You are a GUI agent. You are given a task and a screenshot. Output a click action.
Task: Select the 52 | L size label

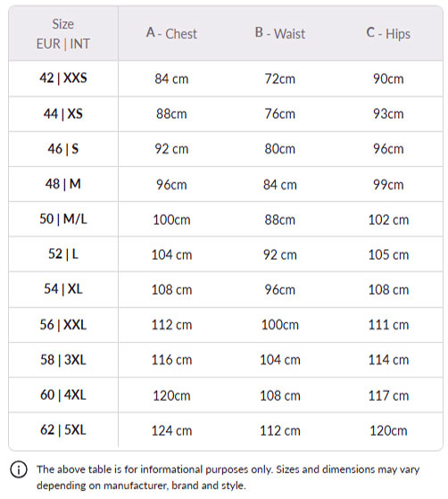tap(63, 254)
